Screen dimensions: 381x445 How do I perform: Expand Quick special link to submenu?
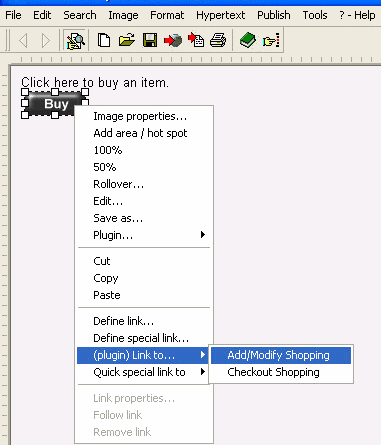coord(143,372)
